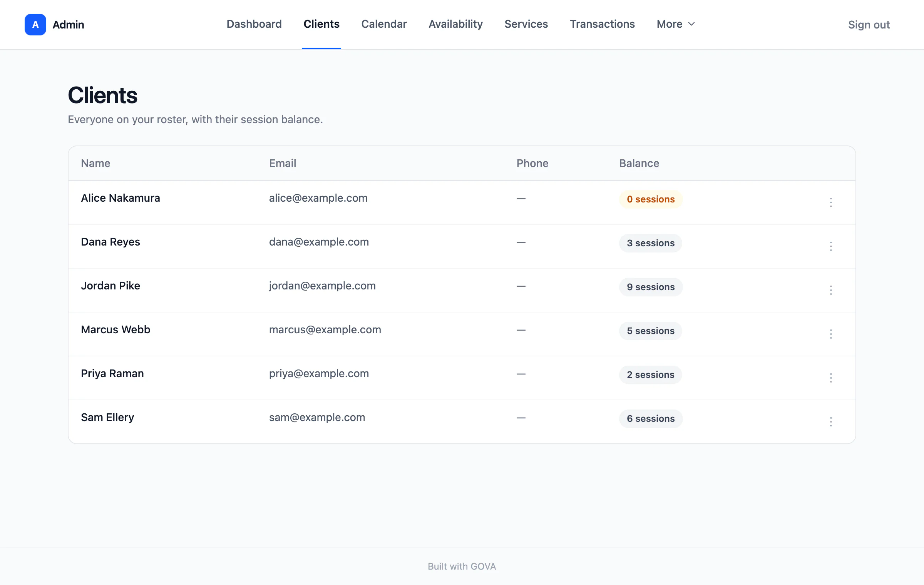Click the jordan@example.com email
The width and height of the screenshot is (924, 585).
(322, 286)
